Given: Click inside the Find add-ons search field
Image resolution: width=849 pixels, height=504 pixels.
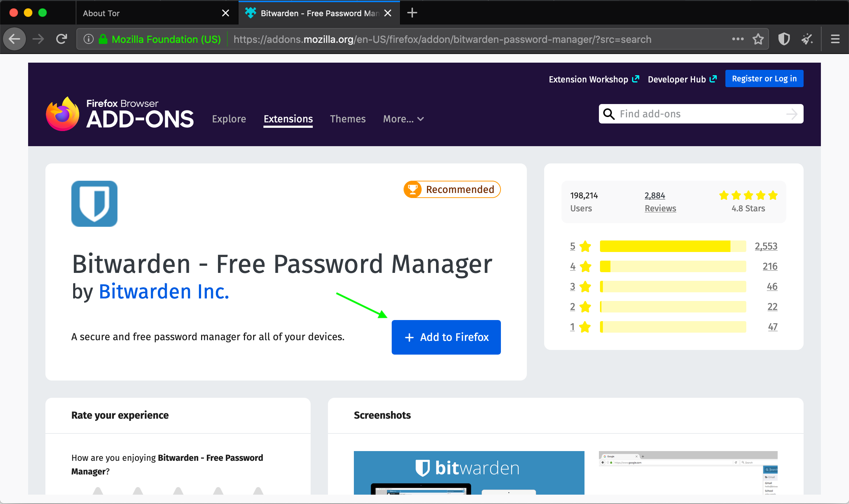Looking at the screenshot, I should [x=701, y=114].
